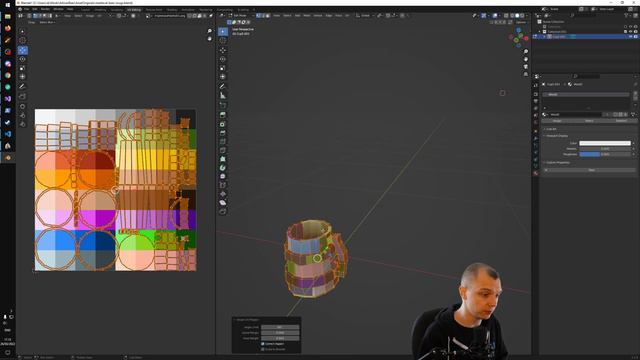This screenshot has height=360, width=640.
Task: Choose the Scale tool in UV editor
Action: coord(22,68)
